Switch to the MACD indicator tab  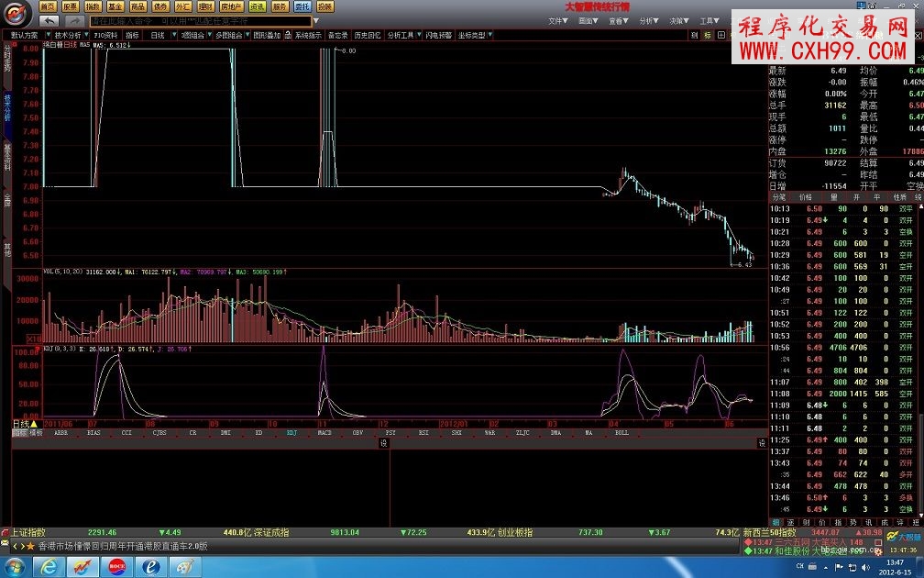[324, 431]
